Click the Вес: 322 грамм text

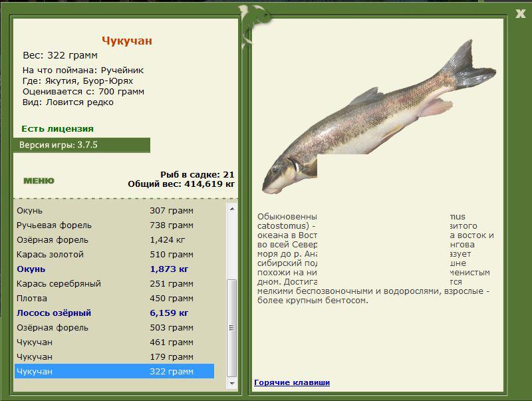(60, 55)
